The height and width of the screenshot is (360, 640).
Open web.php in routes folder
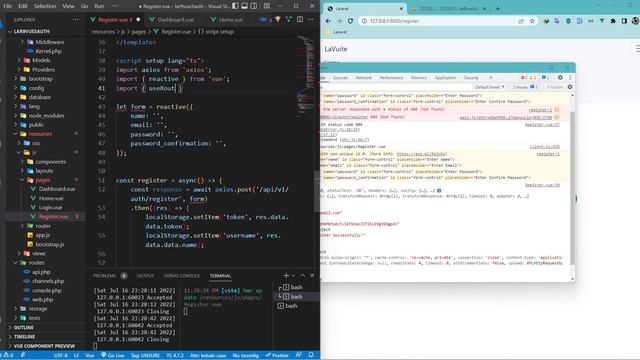(x=42, y=299)
